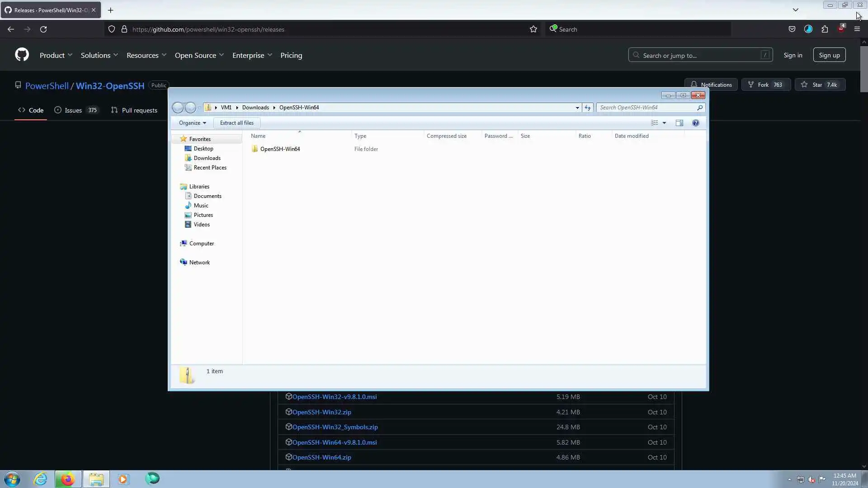868x488 pixels.
Task: Open the OpenSSH-Win64 folder in list
Action: 280,149
